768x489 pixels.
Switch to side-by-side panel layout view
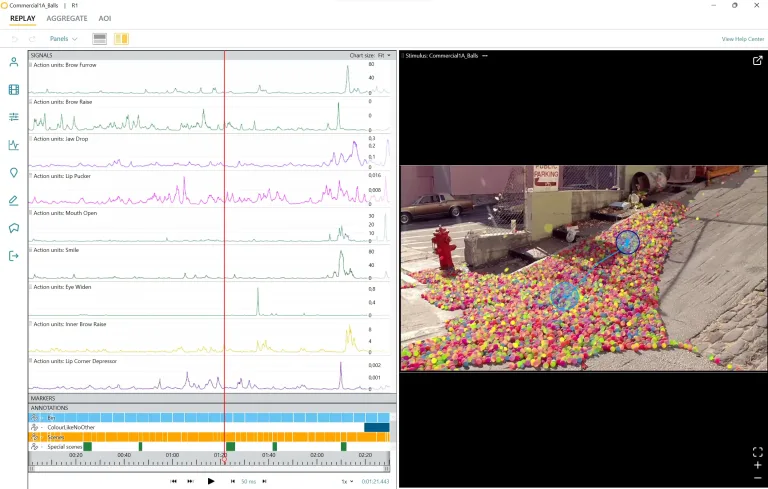tap(121, 39)
